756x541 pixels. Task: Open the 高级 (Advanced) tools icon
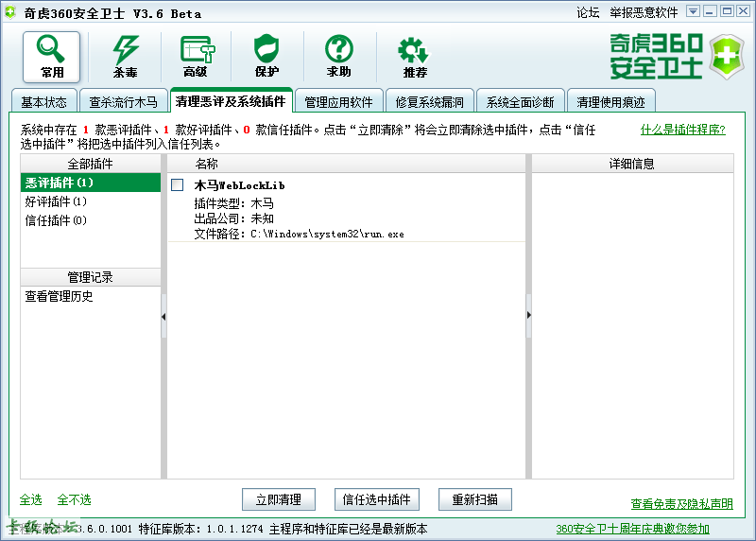point(196,57)
